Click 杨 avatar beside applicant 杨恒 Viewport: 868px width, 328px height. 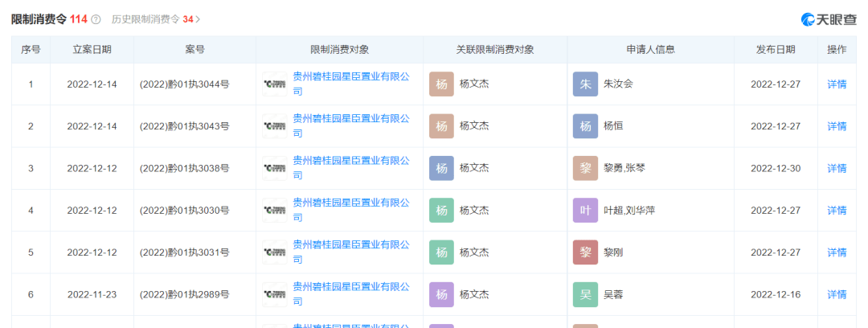(585, 126)
